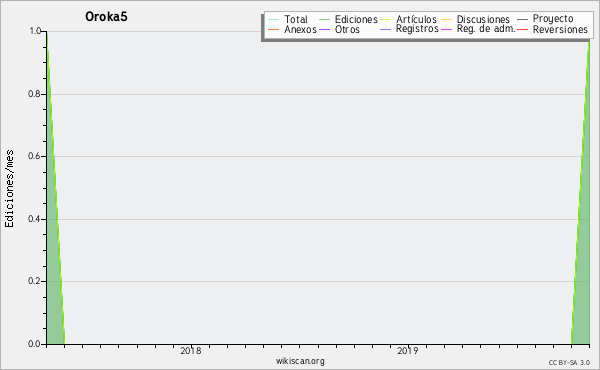
Task: Click the Otros legend entry
Action: 339,29
